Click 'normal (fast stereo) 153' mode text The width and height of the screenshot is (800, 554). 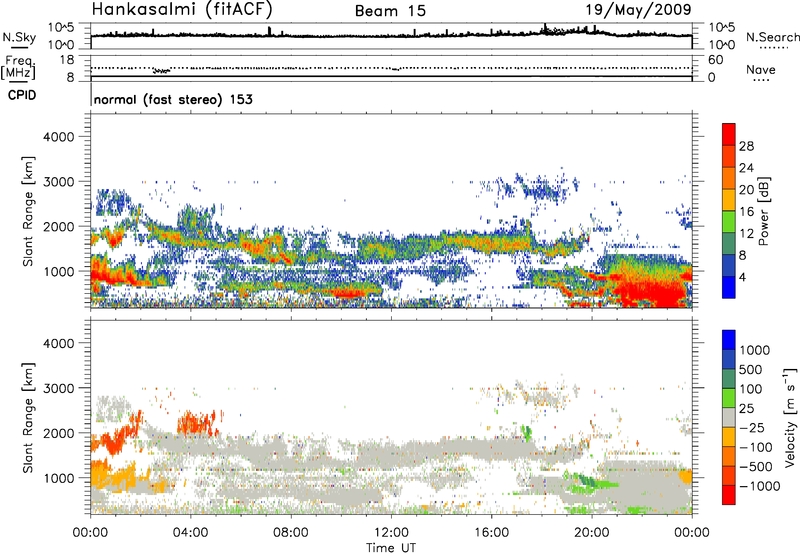[173, 100]
